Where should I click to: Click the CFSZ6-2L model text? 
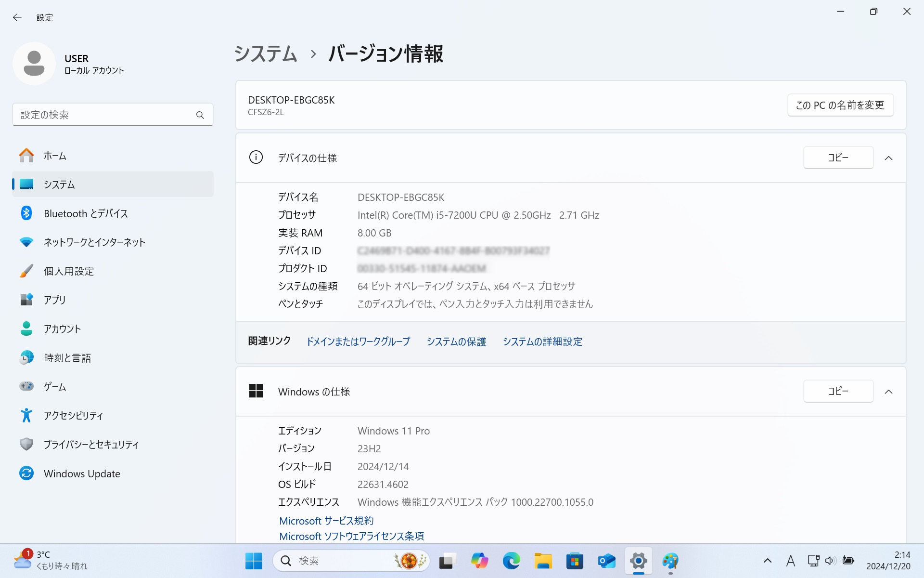tap(266, 112)
